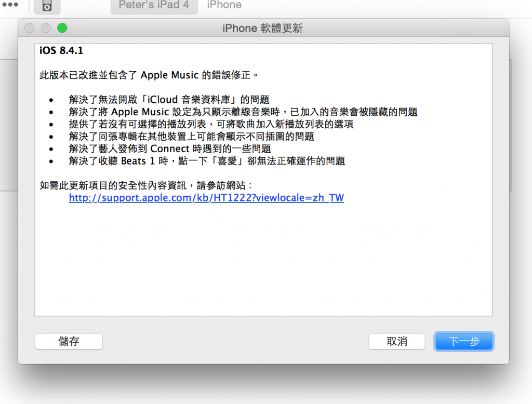This screenshot has height=404, width=532.
Task: Click the line mentioning iCloud 音樂資料庫
Action: [x=169, y=100]
